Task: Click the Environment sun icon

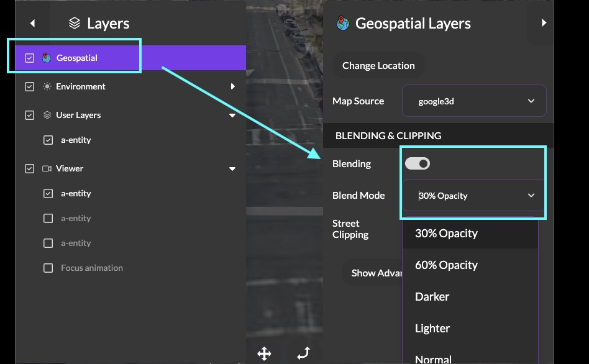Action: click(47, 86)
